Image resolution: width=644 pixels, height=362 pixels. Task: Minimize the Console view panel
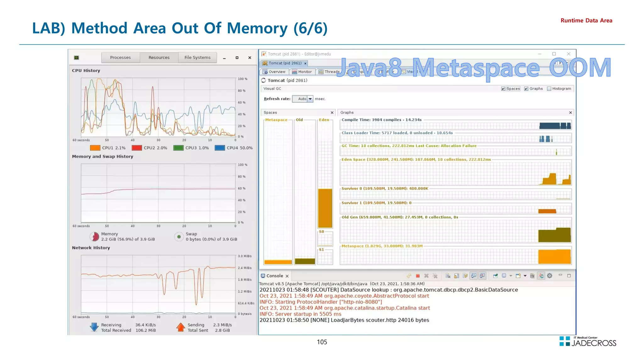(560, 275)
